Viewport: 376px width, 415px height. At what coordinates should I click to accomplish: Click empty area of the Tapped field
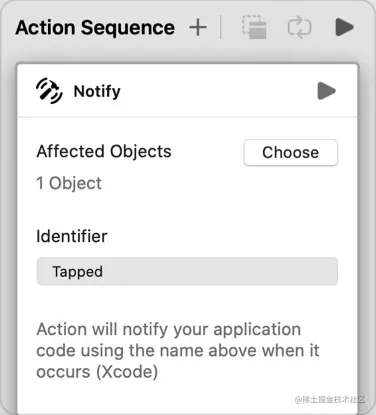(x=220, y=271)
